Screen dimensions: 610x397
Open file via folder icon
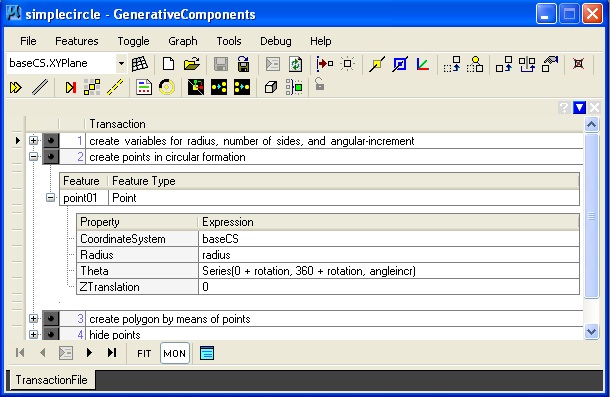click(x=191, y=64)
